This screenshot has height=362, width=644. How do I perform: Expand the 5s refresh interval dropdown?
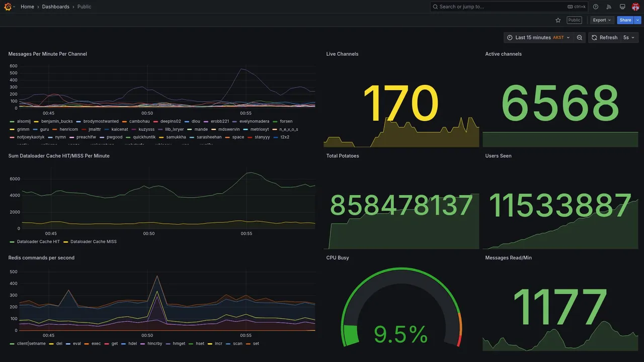[x=629, y=38]
